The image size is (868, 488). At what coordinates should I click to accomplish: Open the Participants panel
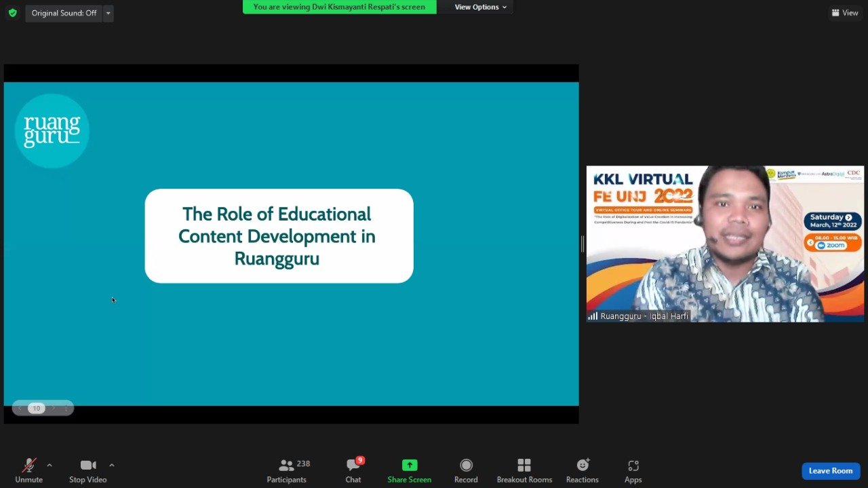coord(287,470)
